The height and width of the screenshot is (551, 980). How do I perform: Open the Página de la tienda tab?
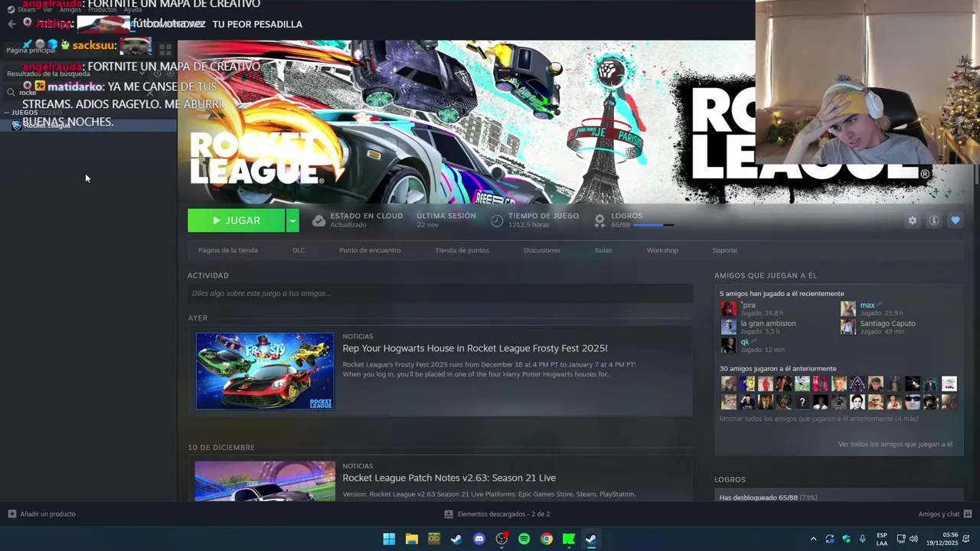pyautogui.click(x=228, y=250)
